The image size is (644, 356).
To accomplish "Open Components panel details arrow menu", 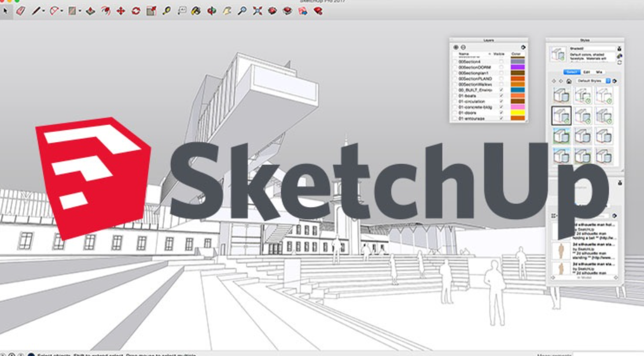I will 614,216.
